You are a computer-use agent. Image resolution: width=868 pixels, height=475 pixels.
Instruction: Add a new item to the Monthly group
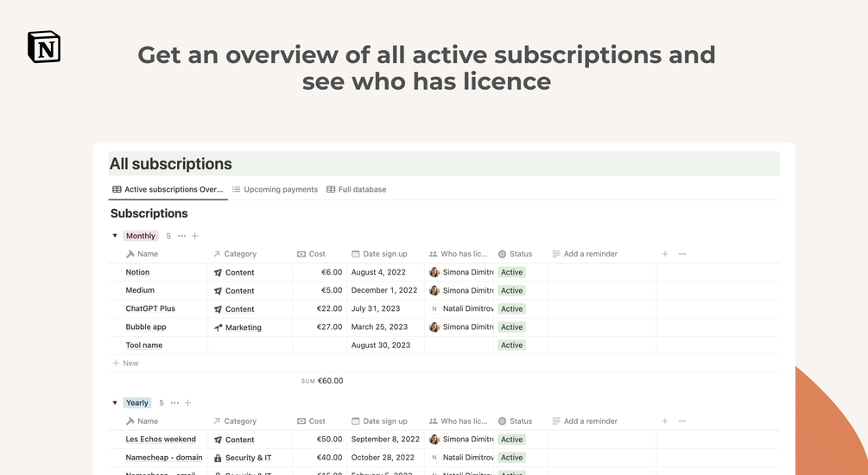click(x=195, y=236)
